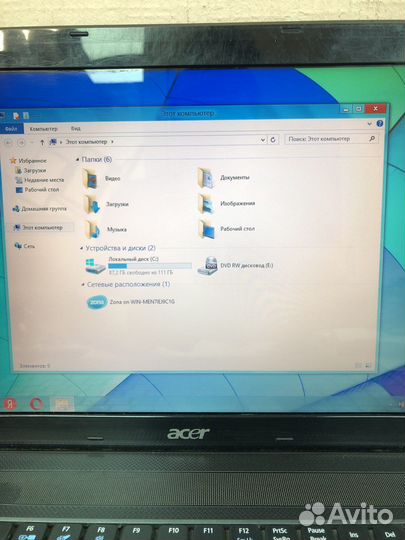405x540 pixels.
Task: Click the new folder icon in title bar
Action: click(26, 116)
